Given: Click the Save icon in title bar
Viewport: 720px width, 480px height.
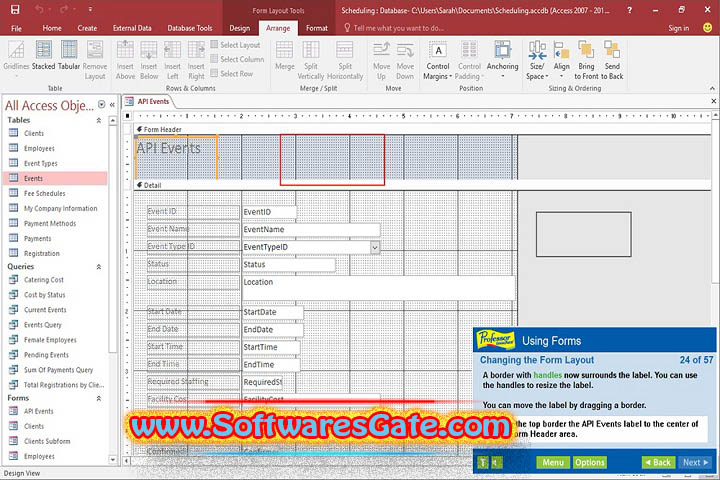Looking at the screenshot, I should click(x=15, y=9).
